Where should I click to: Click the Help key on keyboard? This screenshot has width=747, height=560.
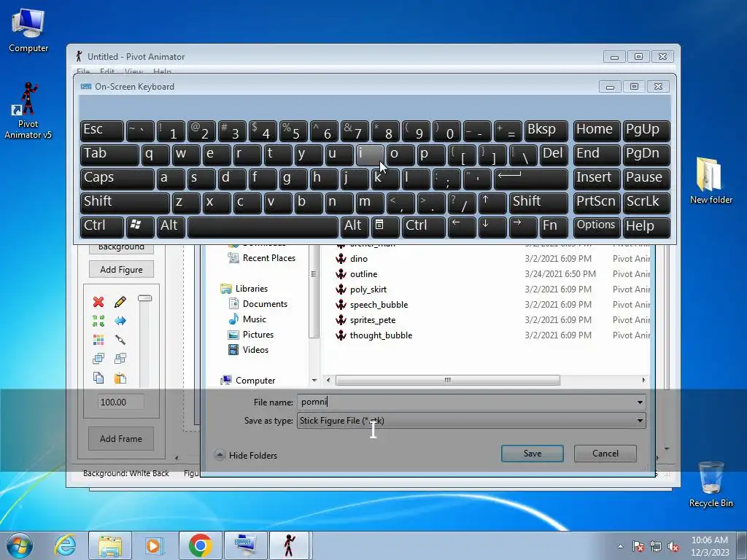646,227
